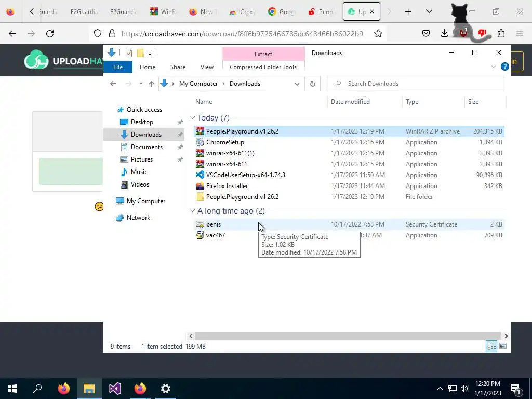Image resolution: width=532 pixels, height=399 pixels.
Task: Click the horizontal scrollbar in the file list
Action: (348, 336)
